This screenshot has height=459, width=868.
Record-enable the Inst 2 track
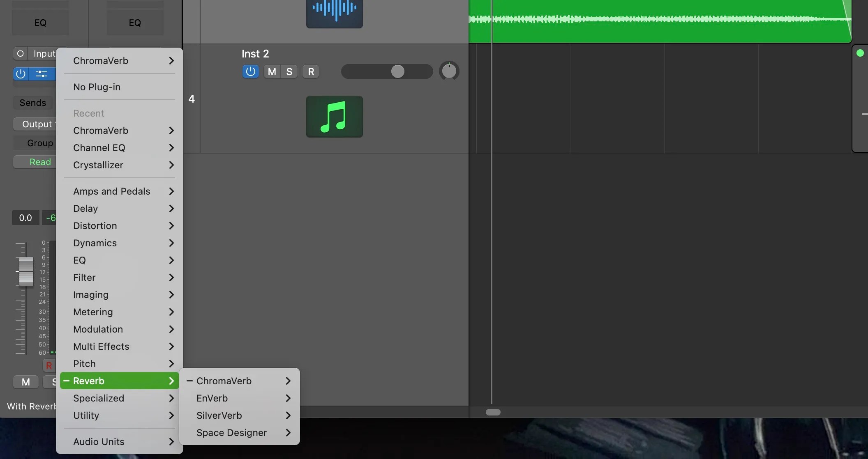tap(311, 71)
